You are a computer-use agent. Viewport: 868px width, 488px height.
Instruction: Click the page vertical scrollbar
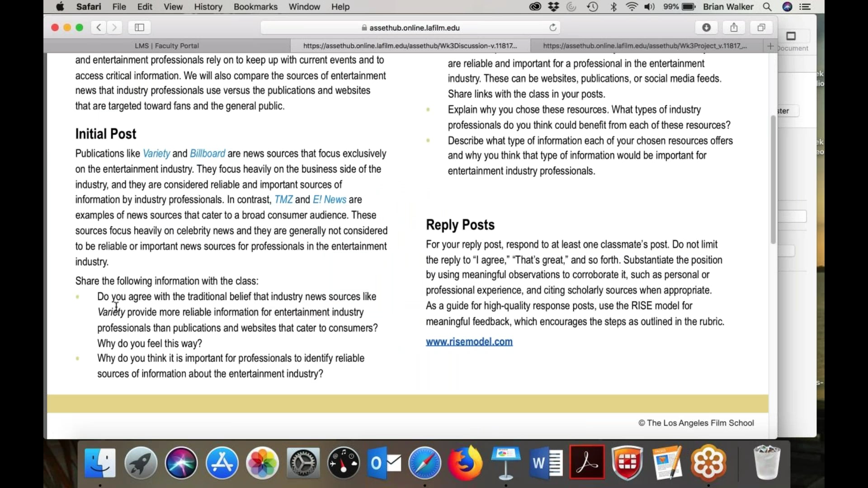[x=773, y=179]
